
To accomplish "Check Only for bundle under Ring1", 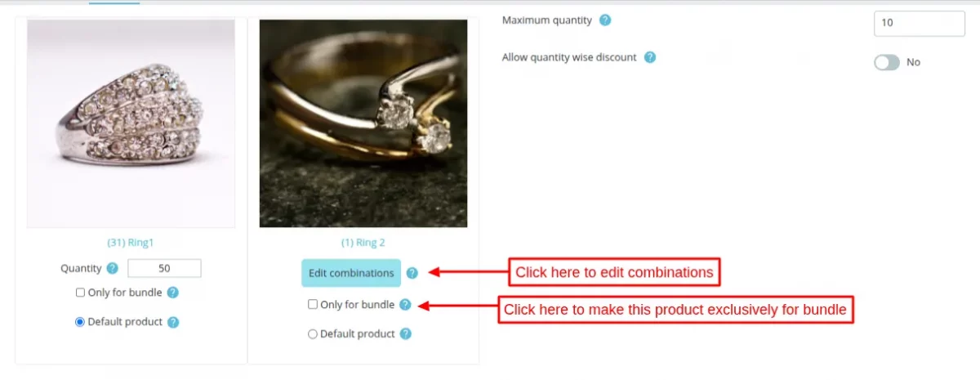I will (x=80, y=293).
